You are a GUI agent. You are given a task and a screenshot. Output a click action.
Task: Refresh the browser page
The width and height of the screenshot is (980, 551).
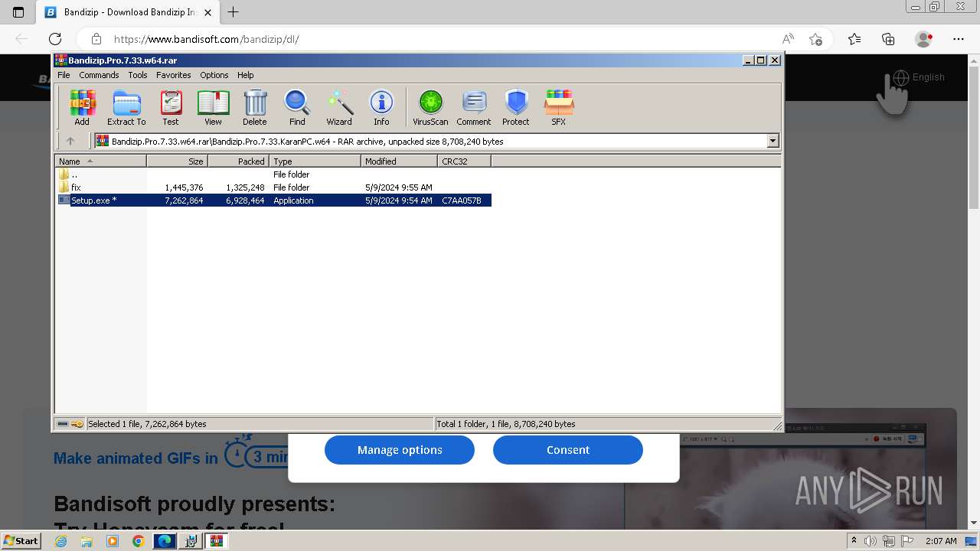[55, 39]
